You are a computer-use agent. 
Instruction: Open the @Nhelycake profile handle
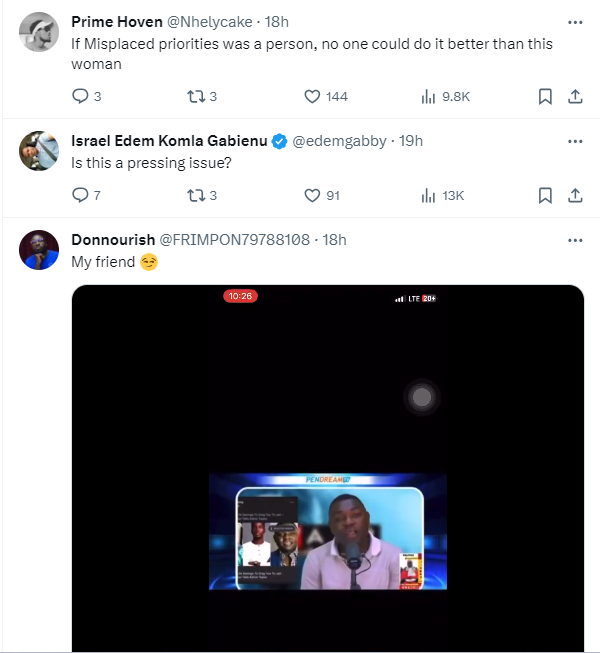click(212, 21)
